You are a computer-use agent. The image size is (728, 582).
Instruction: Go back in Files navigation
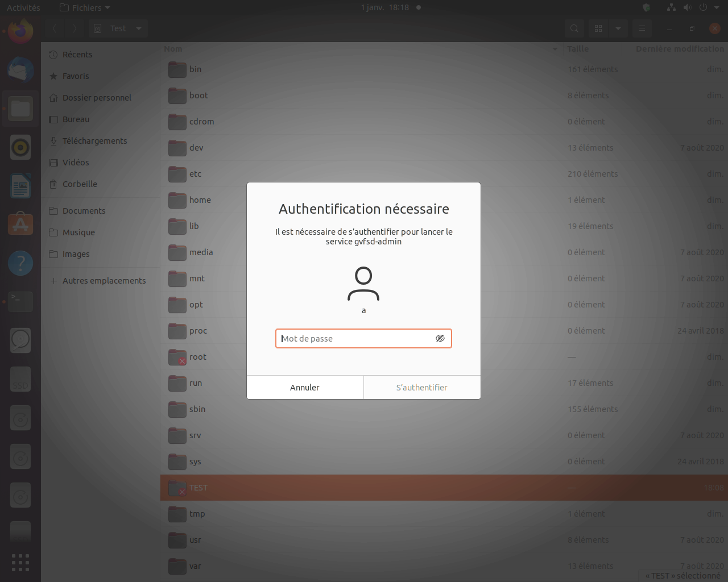click(x=55, y=28)
